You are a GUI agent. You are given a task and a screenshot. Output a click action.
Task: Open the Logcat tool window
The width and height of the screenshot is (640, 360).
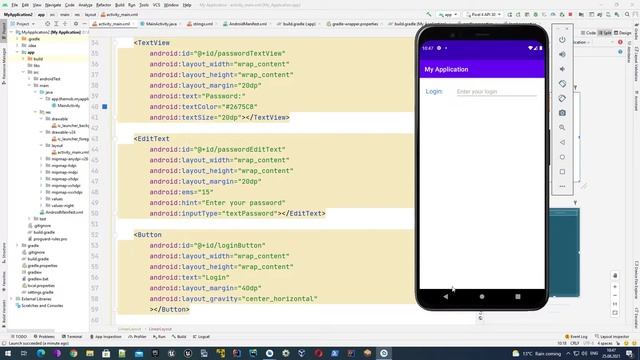point(201,337)
